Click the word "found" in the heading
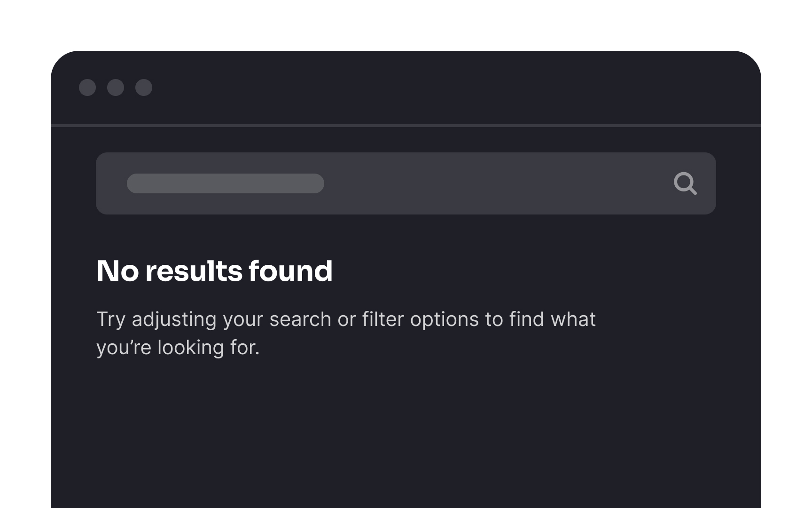812x508 pixels. pyautogui.click(x=290, y=271)
